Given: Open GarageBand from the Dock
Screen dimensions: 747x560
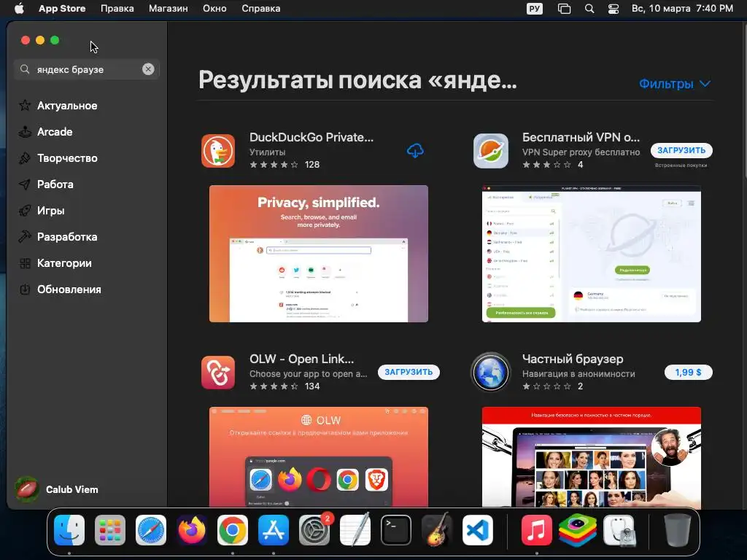Looking at the screenshot, I should 437,530.
